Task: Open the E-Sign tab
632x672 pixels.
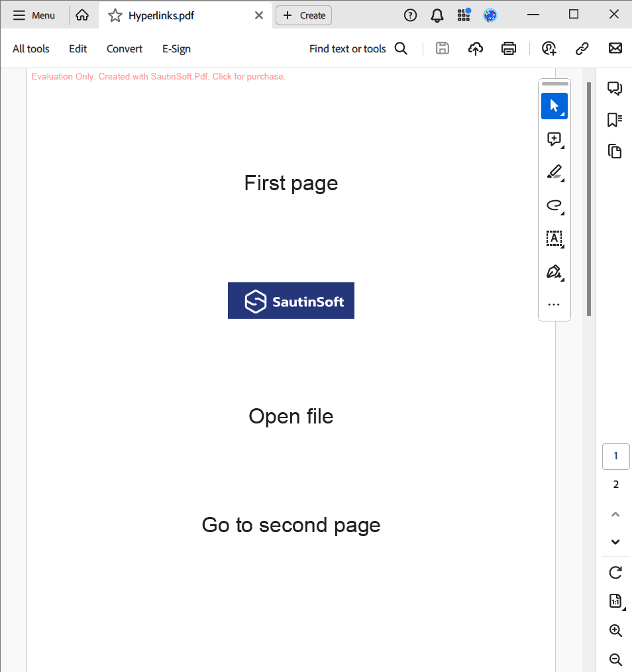Action: coord(176,49)
